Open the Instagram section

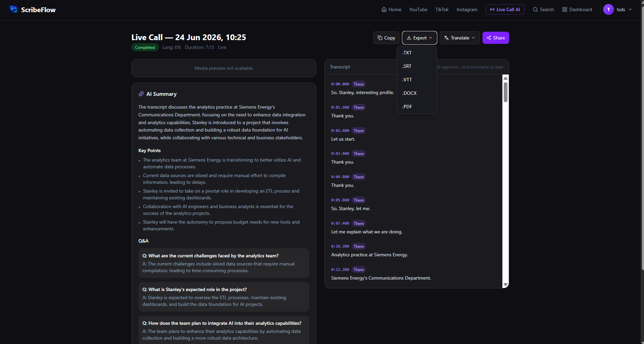pyautogui.click(x=467, y=9)
